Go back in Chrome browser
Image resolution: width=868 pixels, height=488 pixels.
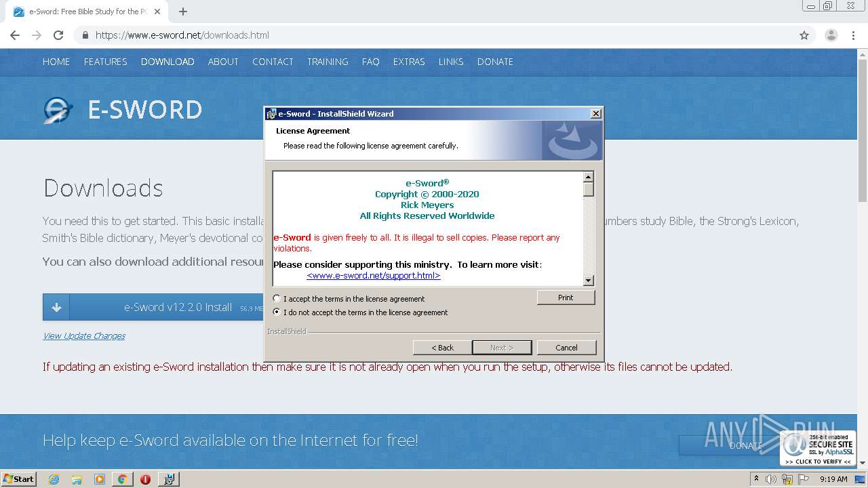click(x=15, y=35)
